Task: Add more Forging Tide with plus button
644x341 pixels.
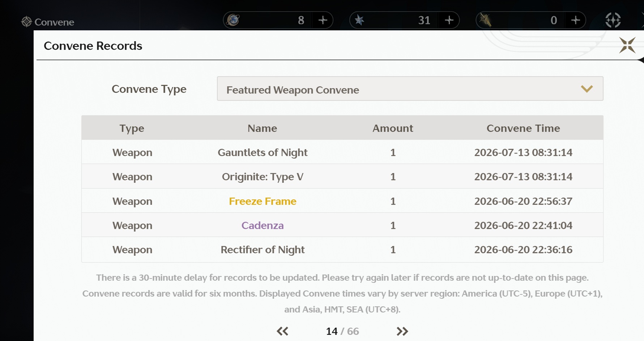Action: (576, 20)
